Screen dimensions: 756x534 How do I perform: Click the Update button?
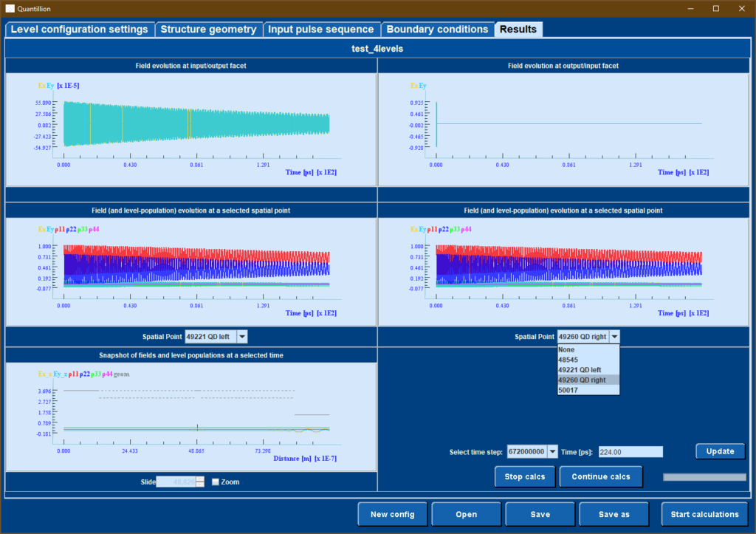721,451
